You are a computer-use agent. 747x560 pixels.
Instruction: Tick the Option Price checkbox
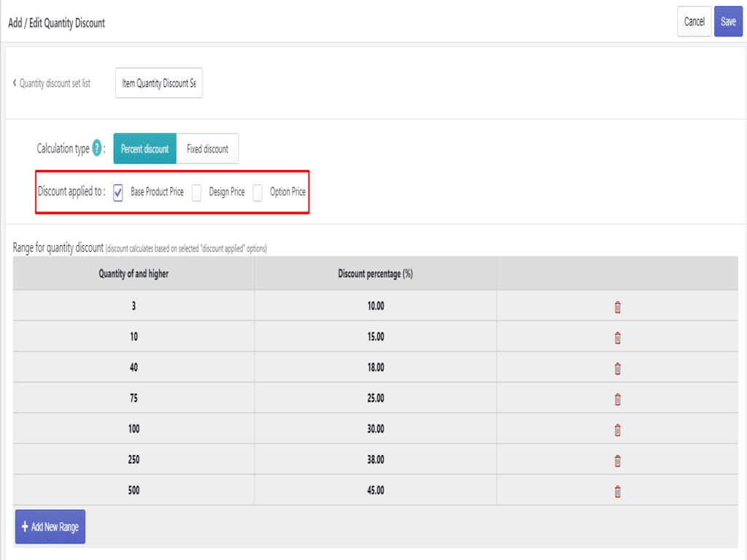258,192
